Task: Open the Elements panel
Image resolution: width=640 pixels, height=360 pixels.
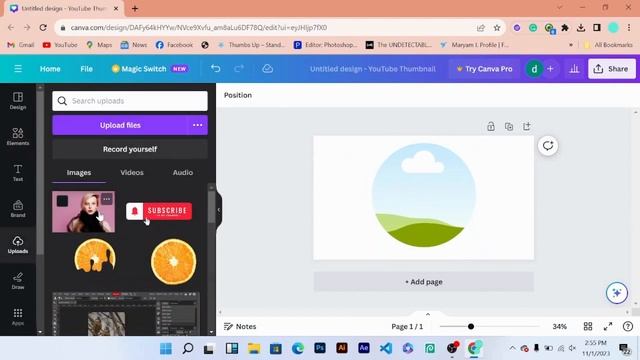Action: click(x=18, y=137)
